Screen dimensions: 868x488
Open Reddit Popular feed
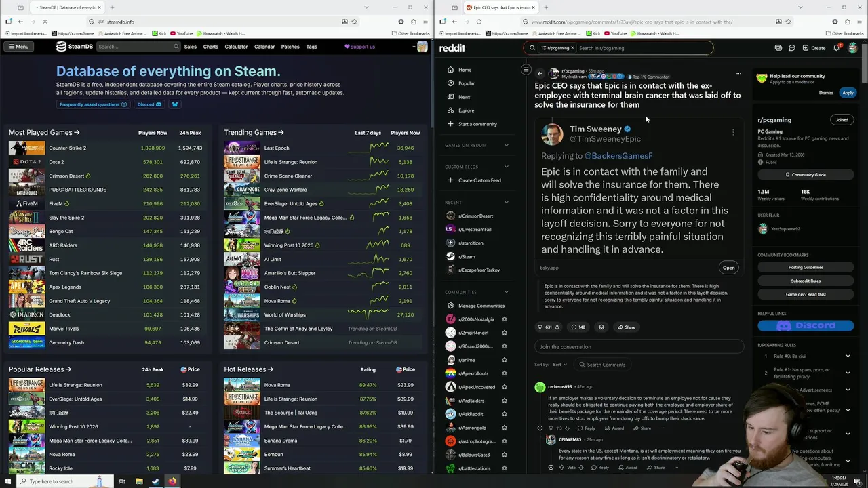(467, 83)
